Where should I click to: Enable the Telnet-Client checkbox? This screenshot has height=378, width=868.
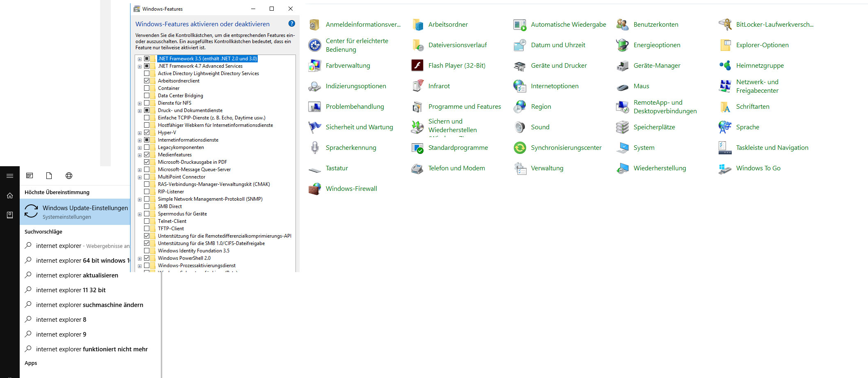tap(147, 221)
